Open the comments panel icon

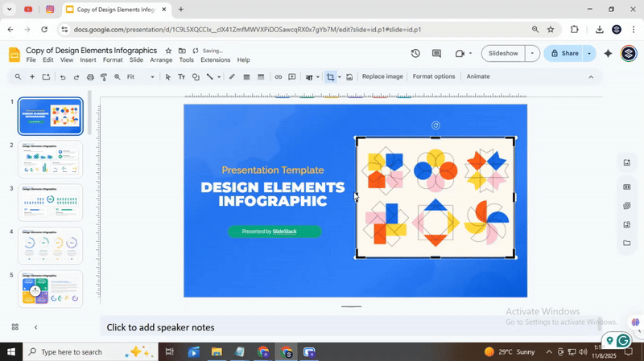[436, 54]
